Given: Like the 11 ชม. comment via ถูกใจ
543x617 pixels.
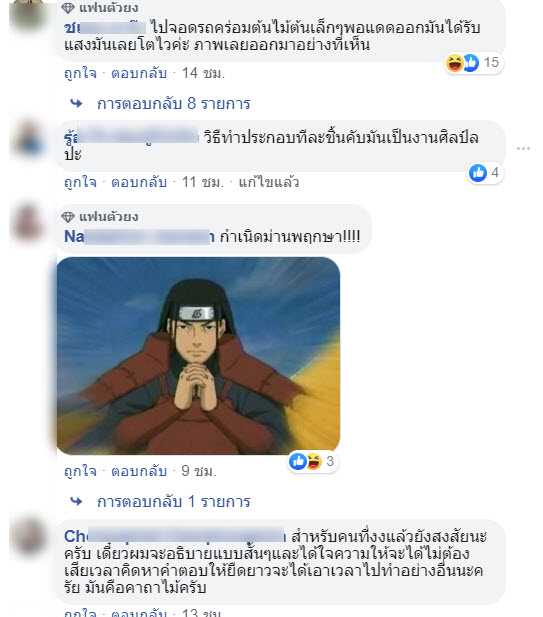Looking at the screenshot, I should (x=80, y=182).
